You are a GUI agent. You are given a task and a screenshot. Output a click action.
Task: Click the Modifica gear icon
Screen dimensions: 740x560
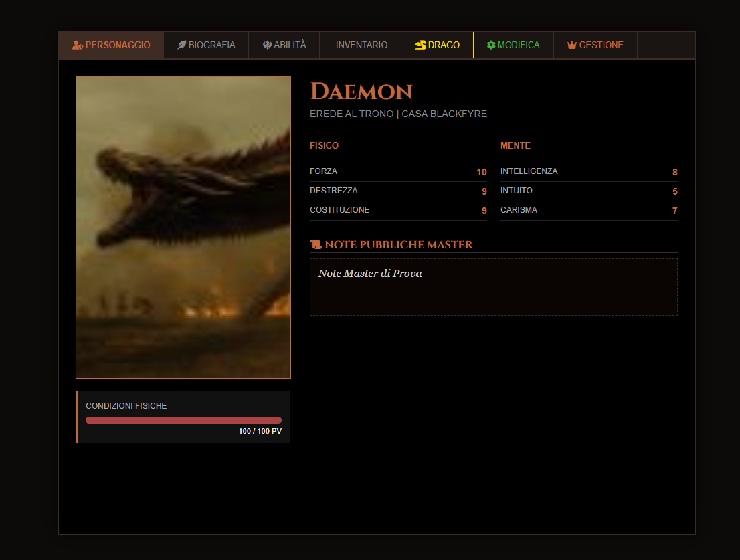(491, 45)
